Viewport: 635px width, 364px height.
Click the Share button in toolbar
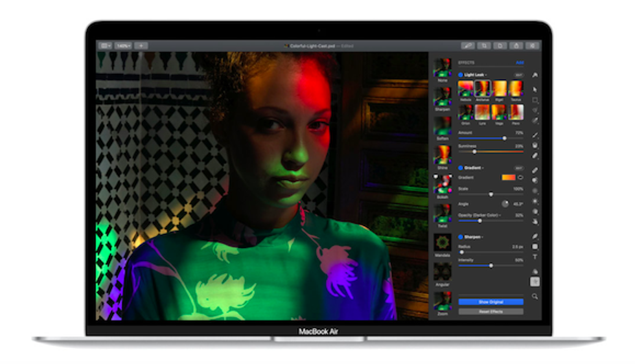click(x=516, y=46)
